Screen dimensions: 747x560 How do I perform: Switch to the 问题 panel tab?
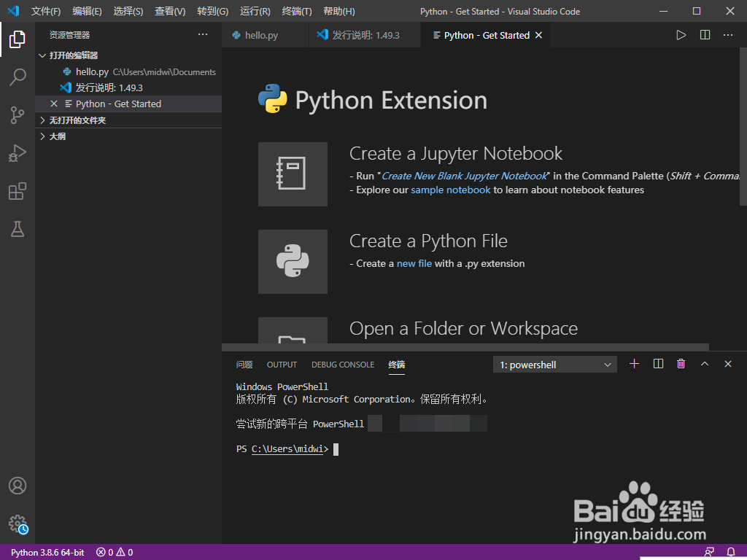[x=244, y=365]
